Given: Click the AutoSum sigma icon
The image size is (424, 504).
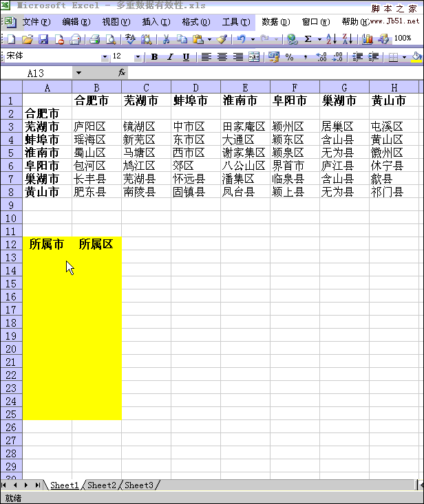Looking at the screenshot, I should 308,39.
